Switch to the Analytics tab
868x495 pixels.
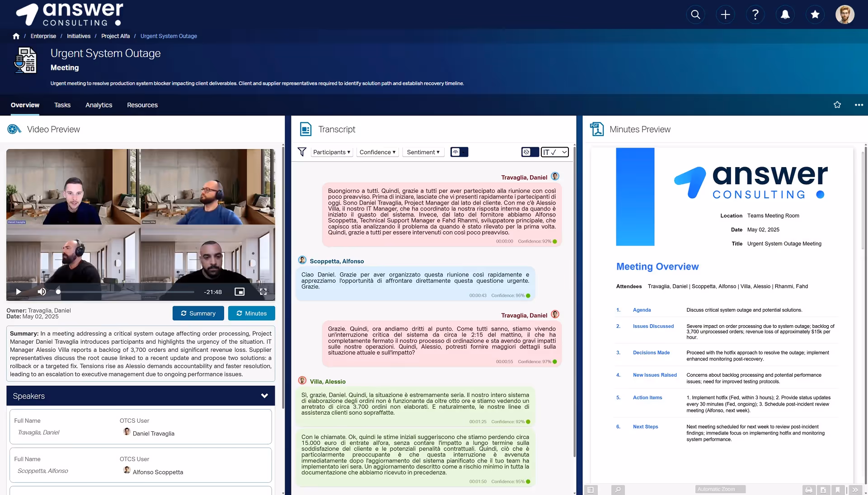[x=99, y=105]
